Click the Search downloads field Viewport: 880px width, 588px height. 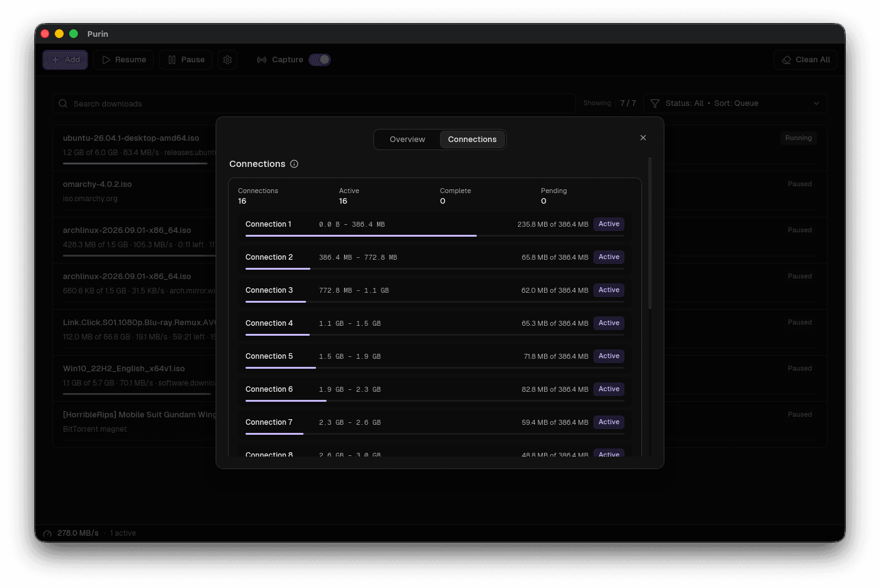pos(314,103)
